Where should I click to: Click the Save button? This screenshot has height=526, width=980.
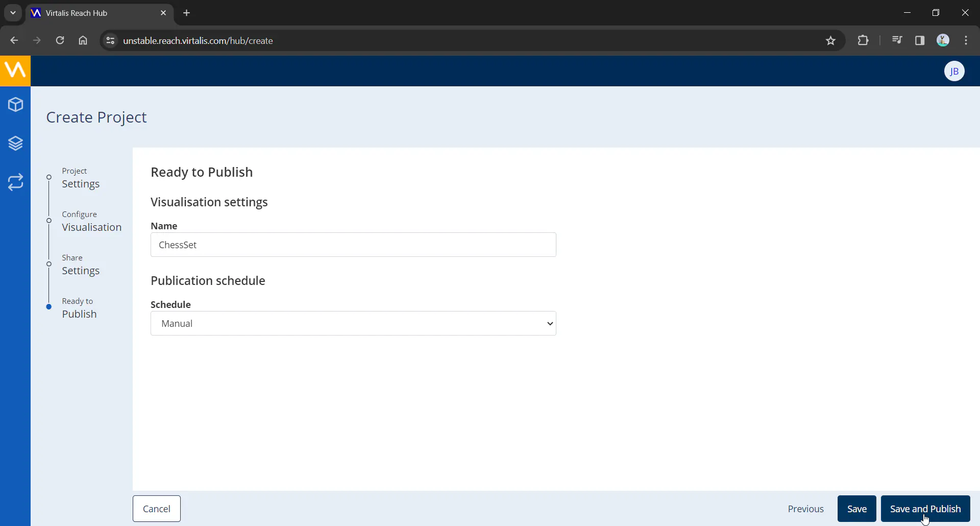857,509
